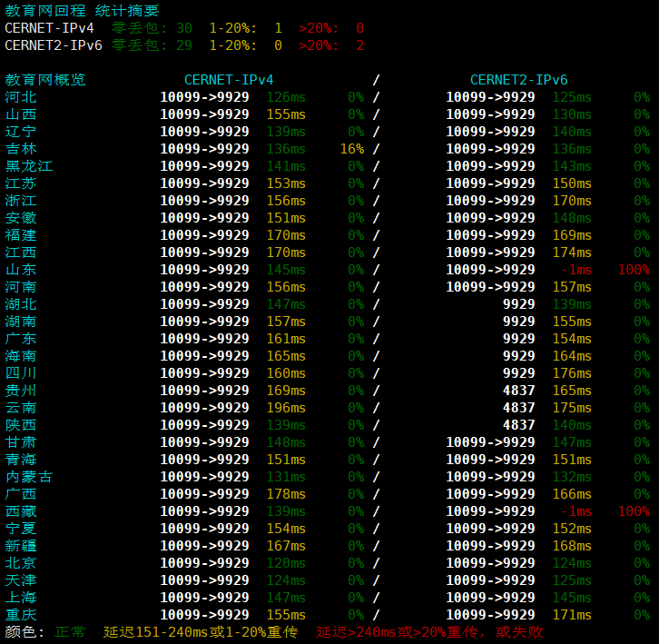The width and height of the screenshot is (659, 644).
Task: Click the 零丢包: 30 summary value
Action: [x=152, y=28]
